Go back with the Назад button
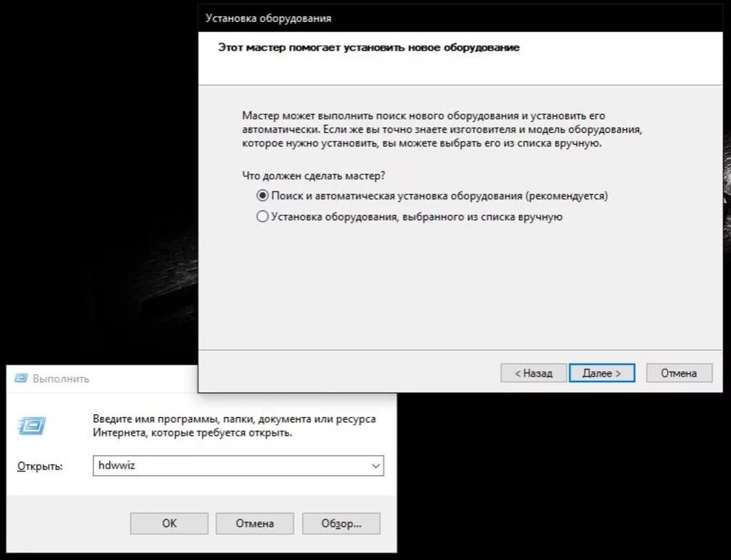 click(533, 373)
